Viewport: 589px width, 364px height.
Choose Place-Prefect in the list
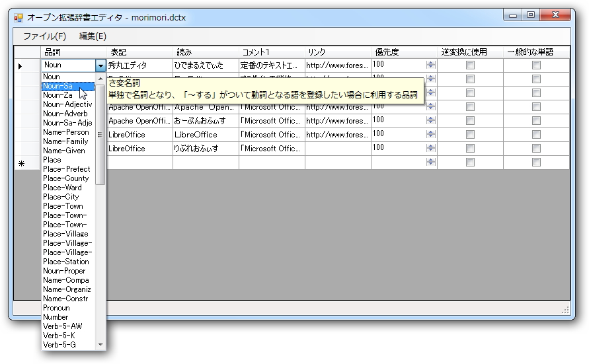(67, 169)
